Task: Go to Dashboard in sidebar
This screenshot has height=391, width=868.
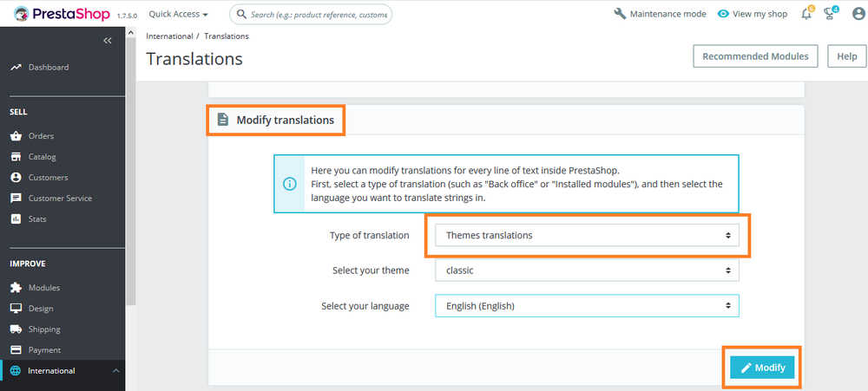Action: pyautogui.click(x=48, y=68)
